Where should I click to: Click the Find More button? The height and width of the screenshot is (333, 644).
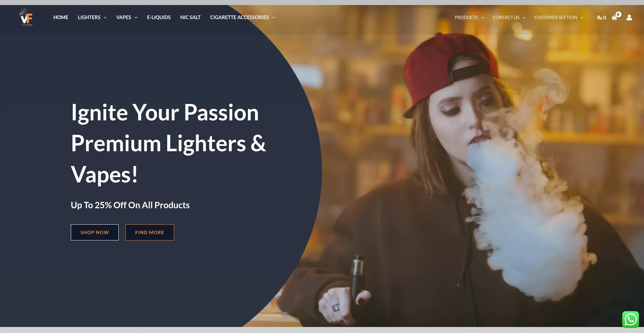[150, 232]
